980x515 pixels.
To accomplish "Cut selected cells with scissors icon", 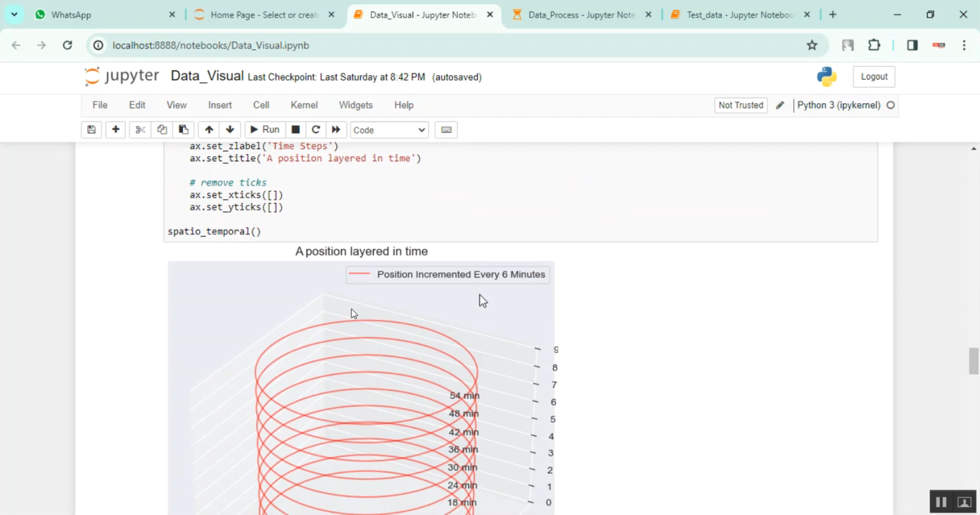I will click(140, 130).
